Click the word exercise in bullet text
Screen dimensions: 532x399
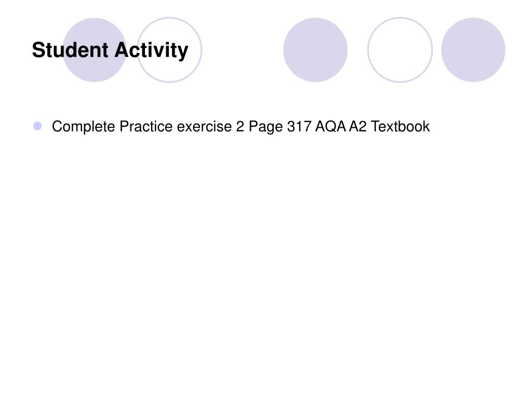tap(204, 127)
